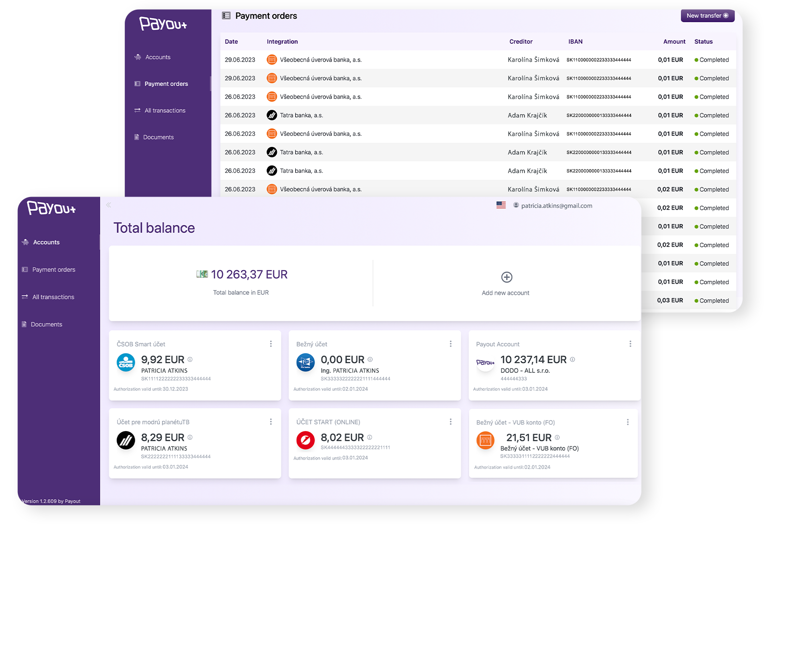Click Add new account label
The height and width of the screenshot is (672, 786).
pos(506,293)
